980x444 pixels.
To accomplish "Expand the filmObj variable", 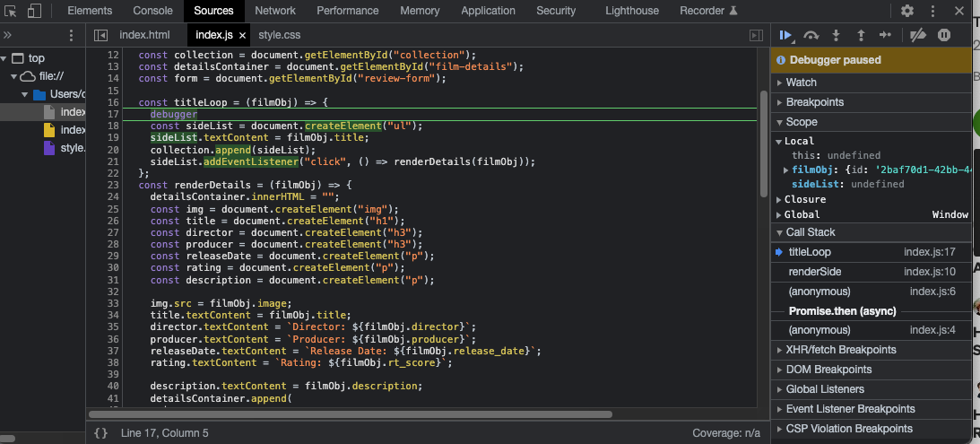I will coord(786,170).
